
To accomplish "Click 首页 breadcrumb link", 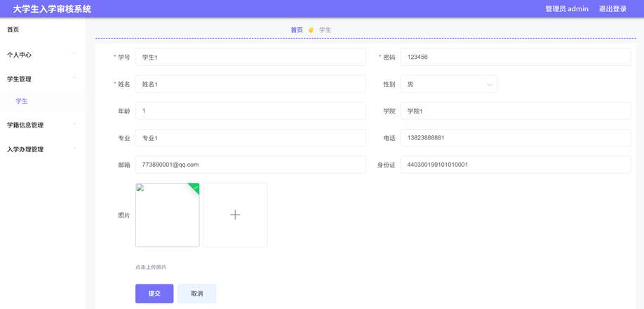I will tap(297, 30).
